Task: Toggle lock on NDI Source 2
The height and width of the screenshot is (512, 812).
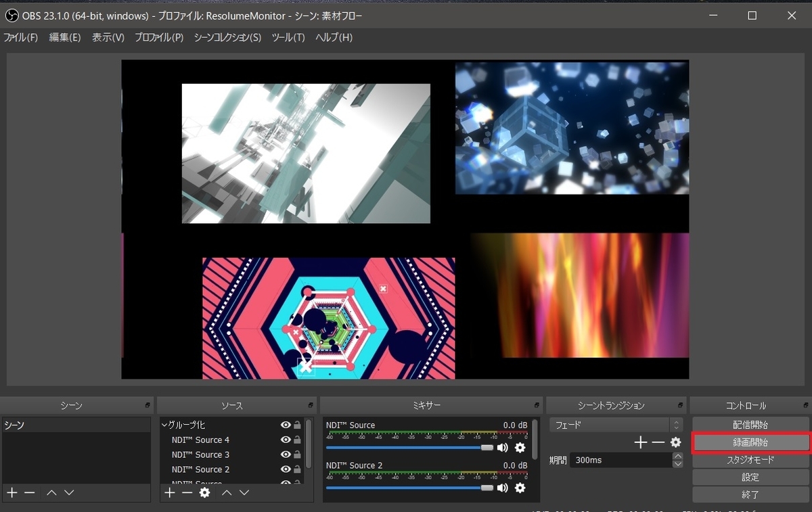Action: 297,469
